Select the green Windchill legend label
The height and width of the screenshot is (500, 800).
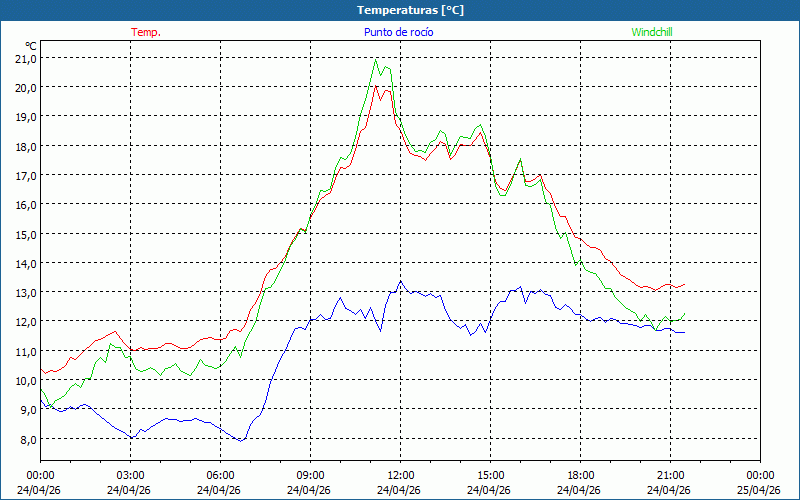point(651,32)
